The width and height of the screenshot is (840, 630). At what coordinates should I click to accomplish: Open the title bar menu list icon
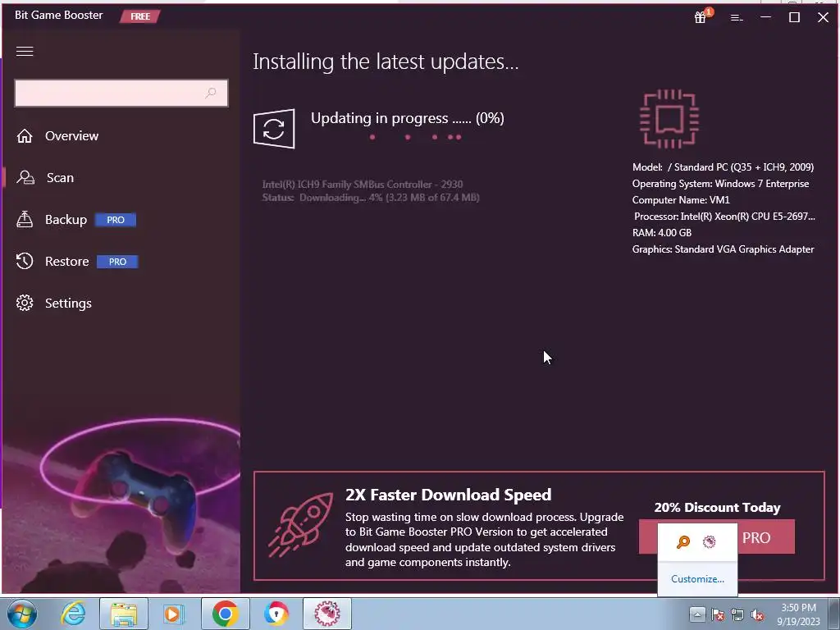coord(737,18)
